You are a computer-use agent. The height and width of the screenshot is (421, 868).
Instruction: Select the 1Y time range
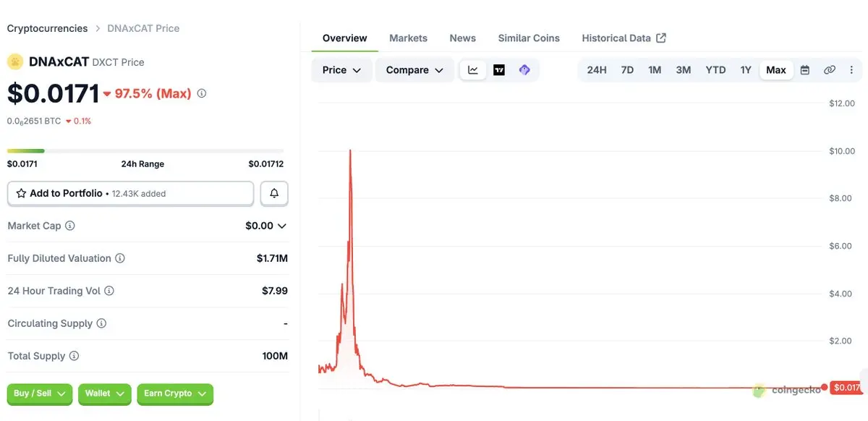pyautogui.click(x=746, y=70)
